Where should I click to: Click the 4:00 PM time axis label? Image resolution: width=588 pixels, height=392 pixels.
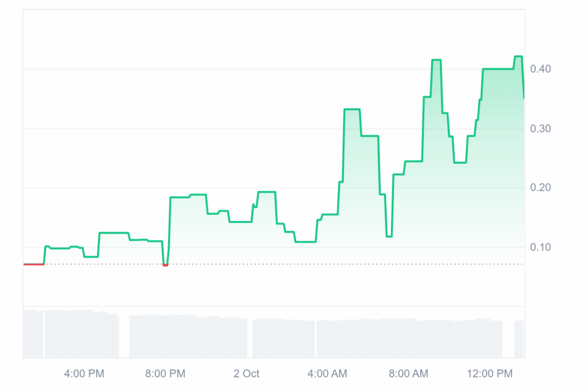[84, 374]
